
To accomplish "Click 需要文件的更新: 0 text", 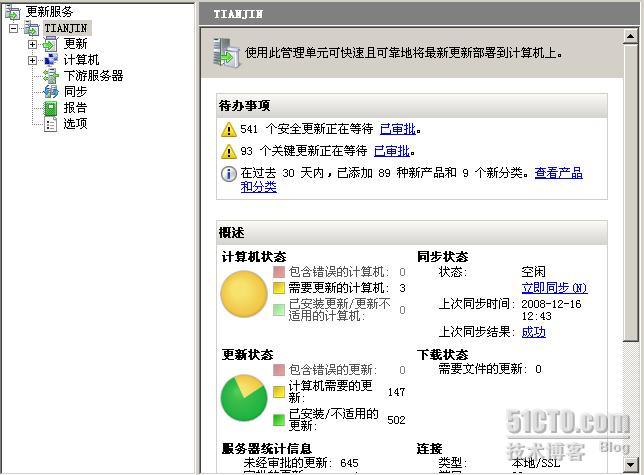I will pyautogui.click(x=490, y=369).
